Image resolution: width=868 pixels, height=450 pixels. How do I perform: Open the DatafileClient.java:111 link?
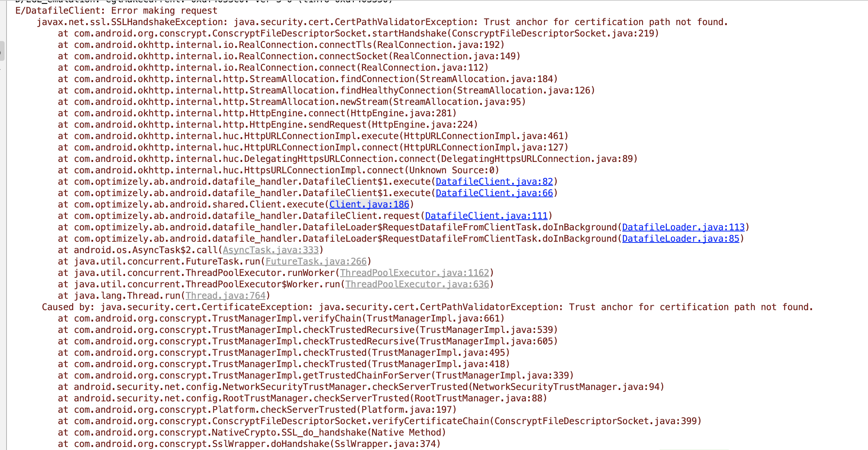[486, 216]
